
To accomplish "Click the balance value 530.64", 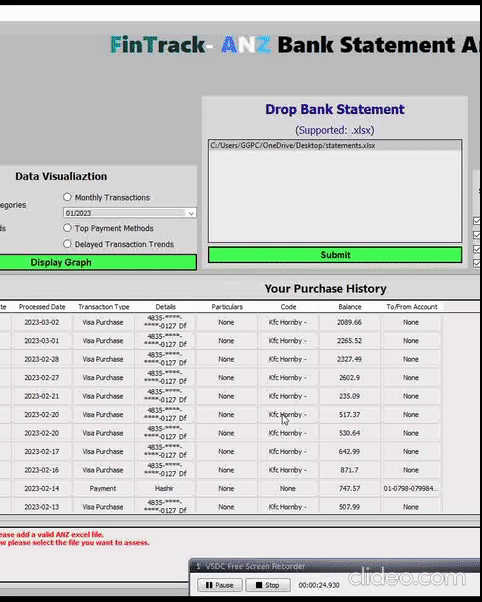I will [x=349, y=433].
